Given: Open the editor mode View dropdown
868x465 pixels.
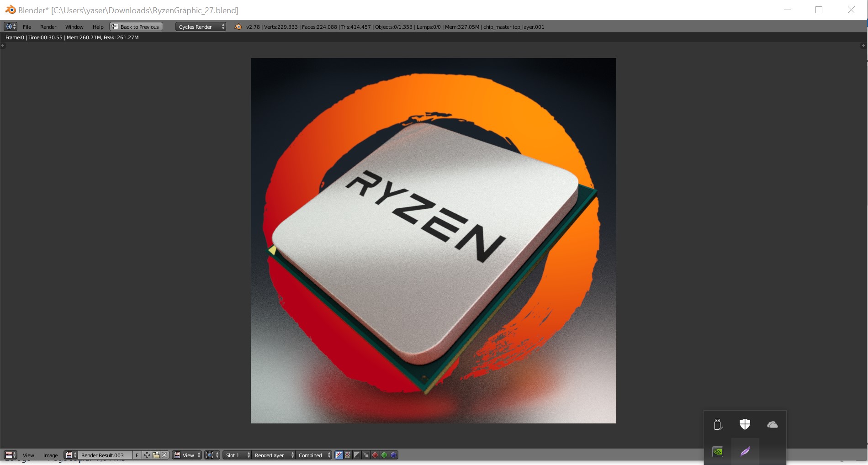Looking at the screenshot, I should [187, 455].
